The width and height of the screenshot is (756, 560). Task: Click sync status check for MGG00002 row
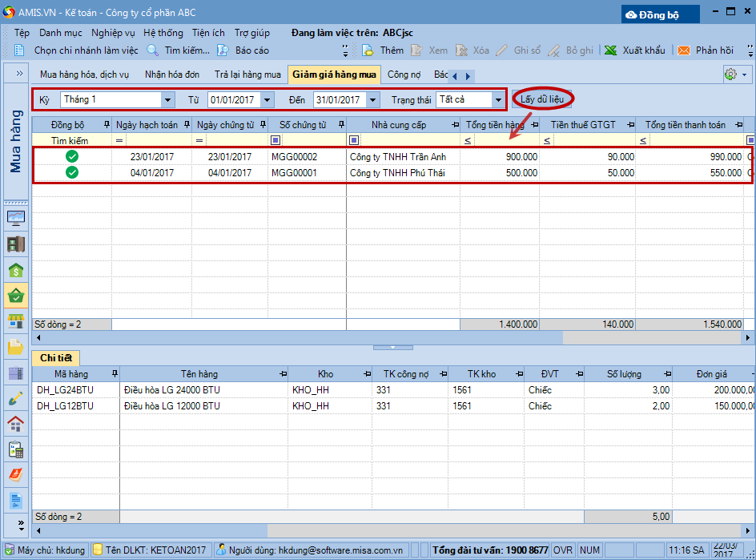tap(72, 157)
